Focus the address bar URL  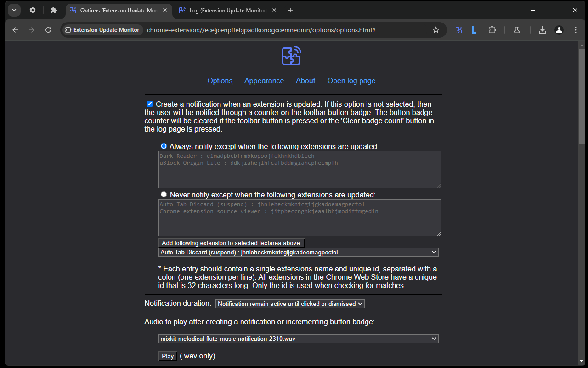[x=262, y=30]
